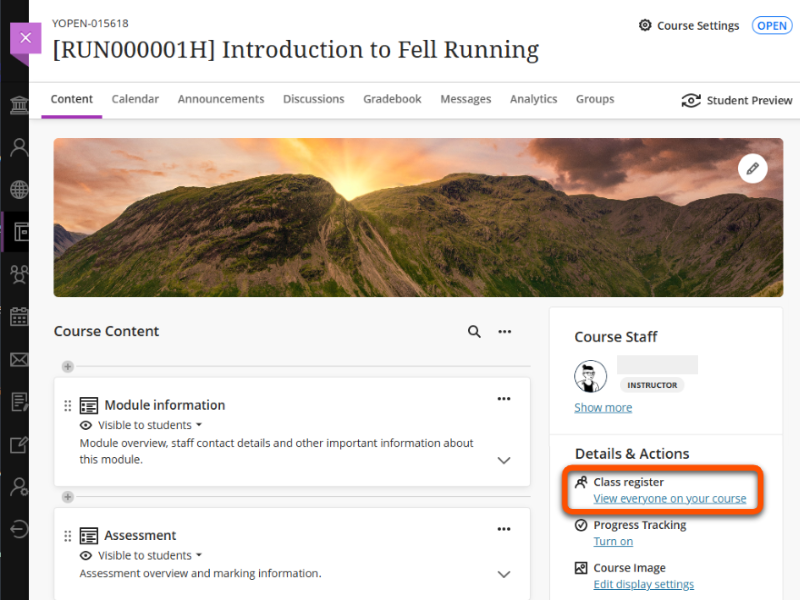Switch to the Gradebook tab

[392, 99]
